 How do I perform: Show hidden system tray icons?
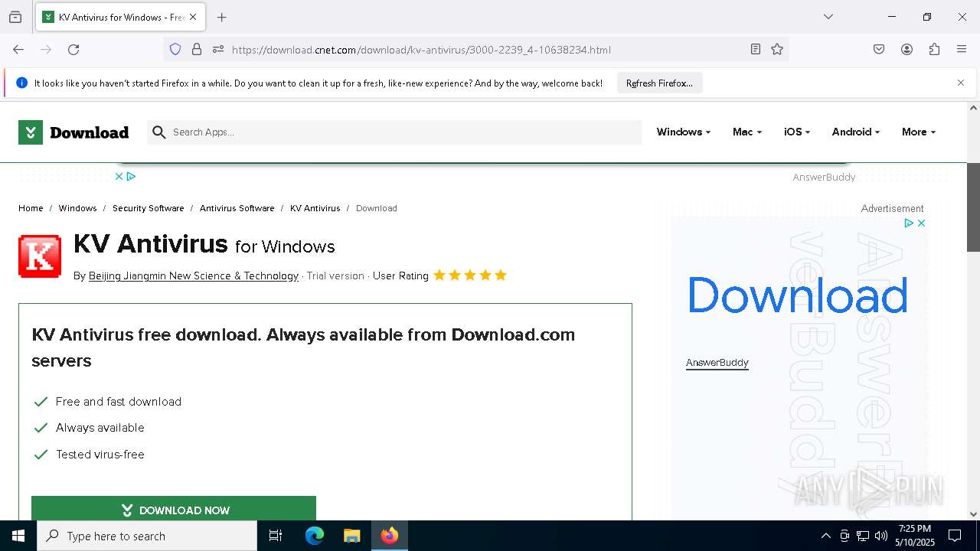(x=825, y=536)
